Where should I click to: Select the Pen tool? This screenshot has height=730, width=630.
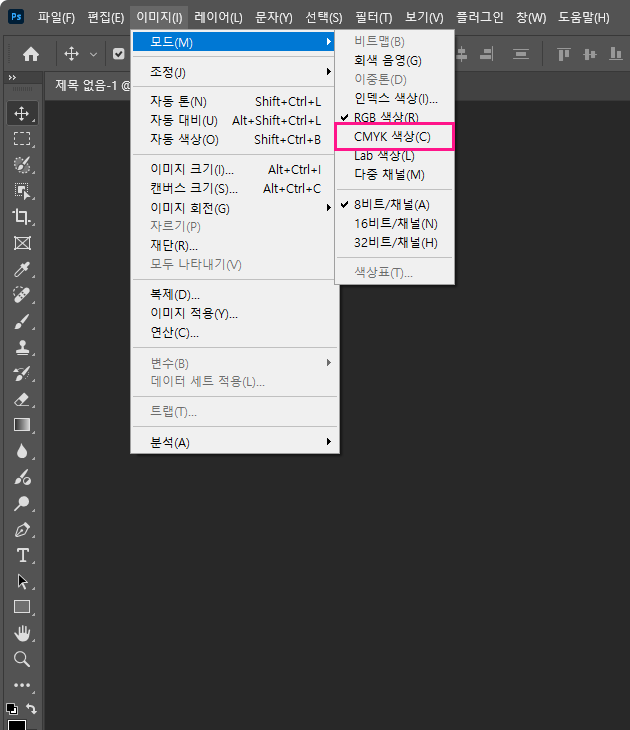point(22,529)
